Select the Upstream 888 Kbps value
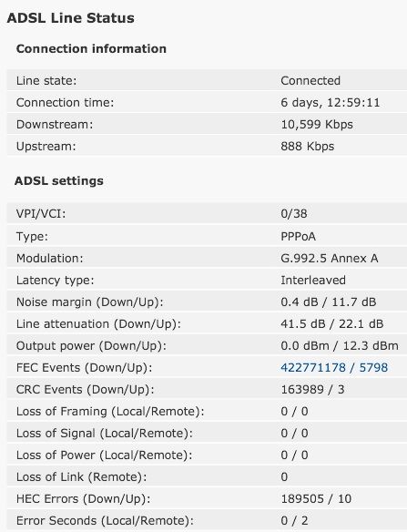Viewport: 407px width, 532px height. pos(307,147)
